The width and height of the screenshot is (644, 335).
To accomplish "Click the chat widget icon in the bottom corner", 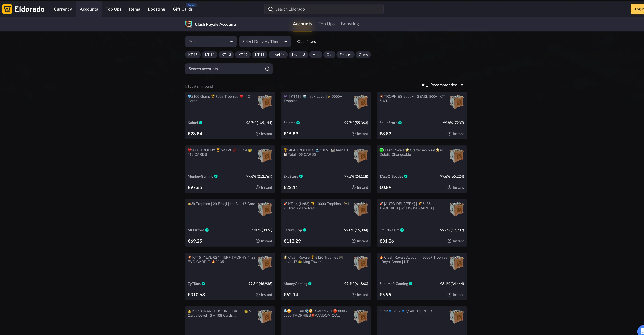I will (642, 330).
